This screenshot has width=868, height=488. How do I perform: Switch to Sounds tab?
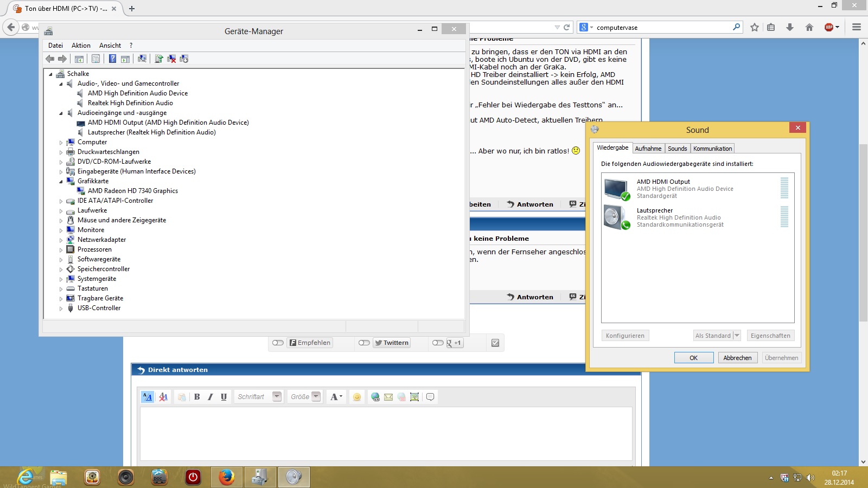678,149
